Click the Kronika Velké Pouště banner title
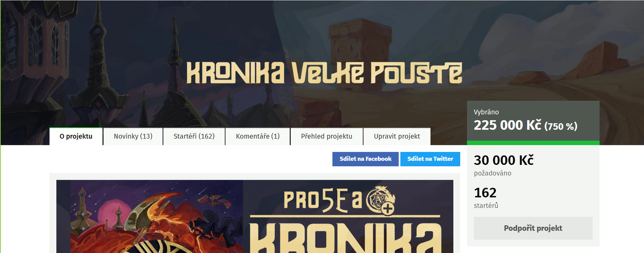Viewport: 644px width, 253px height. point(324,73)
